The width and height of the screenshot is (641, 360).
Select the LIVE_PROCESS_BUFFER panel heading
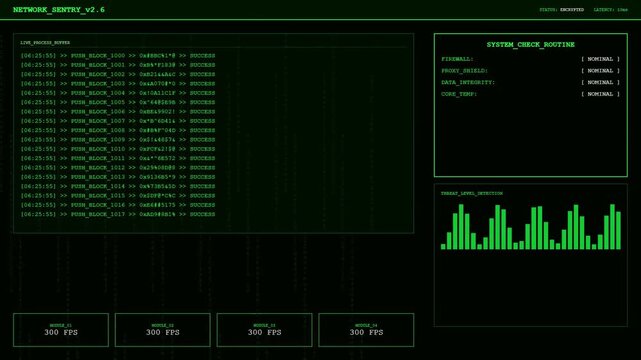pos(45,42)
